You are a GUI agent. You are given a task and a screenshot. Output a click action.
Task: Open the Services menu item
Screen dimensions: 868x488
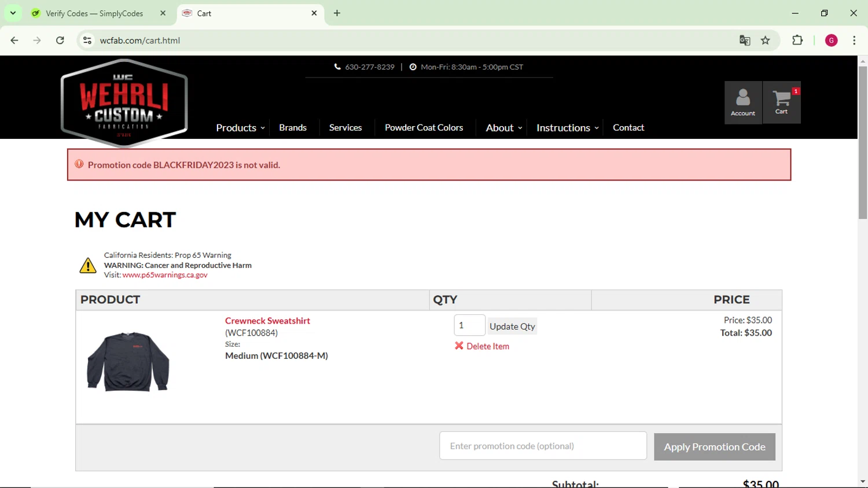click(345, 128)
